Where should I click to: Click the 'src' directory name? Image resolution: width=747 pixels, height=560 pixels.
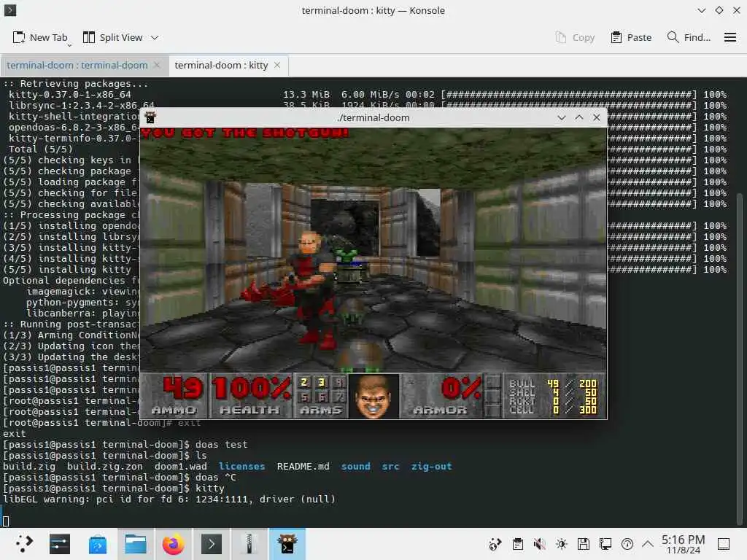[390, 466]
